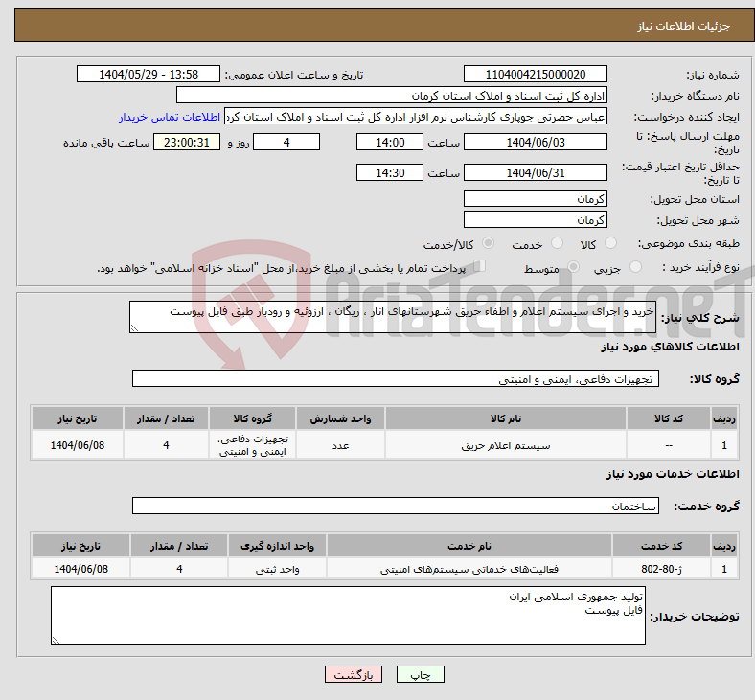This screenshot has height=700, width=755.
Task: Click the service group field ساختمان
Action: 396,506
